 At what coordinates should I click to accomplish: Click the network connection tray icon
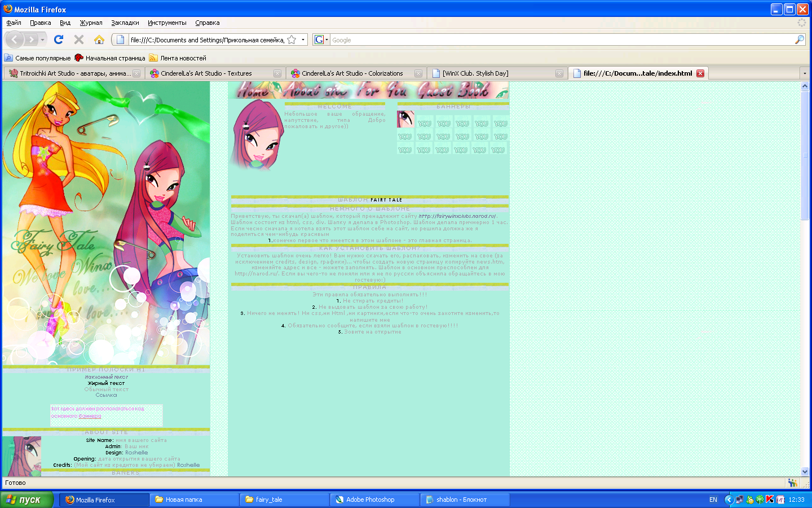pyautogui.click(x=739, y=500)
